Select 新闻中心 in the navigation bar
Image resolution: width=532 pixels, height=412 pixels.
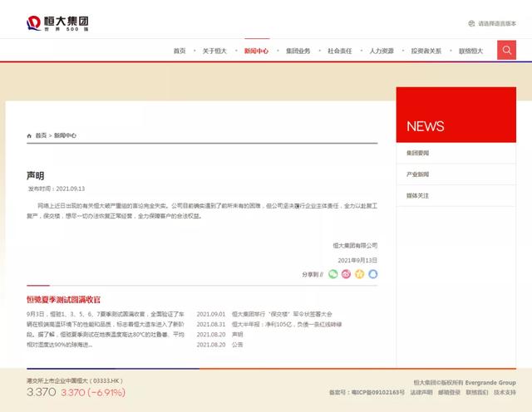256,51
